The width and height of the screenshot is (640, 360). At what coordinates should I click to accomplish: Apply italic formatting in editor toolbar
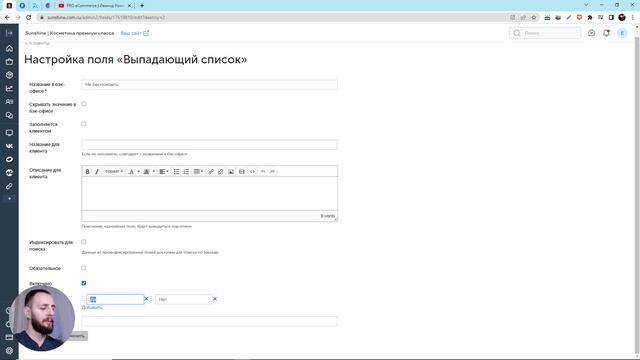[97, 172]
